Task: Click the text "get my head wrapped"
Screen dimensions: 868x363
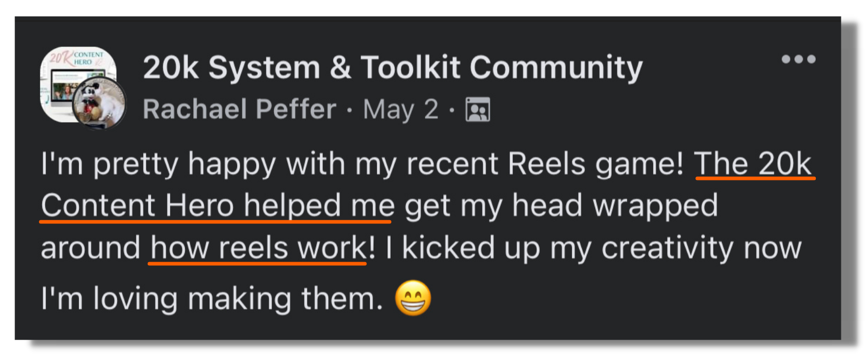Action: pos(561,206)
